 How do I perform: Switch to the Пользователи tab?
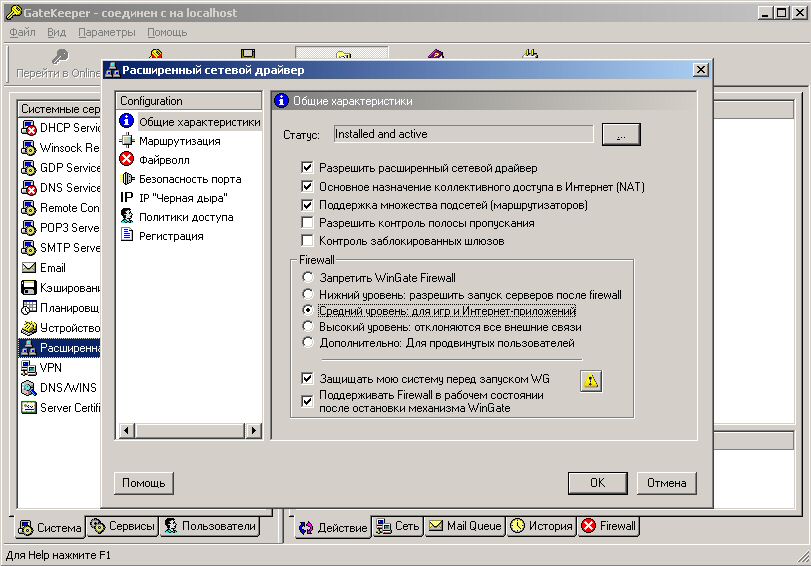click(209, 526)
